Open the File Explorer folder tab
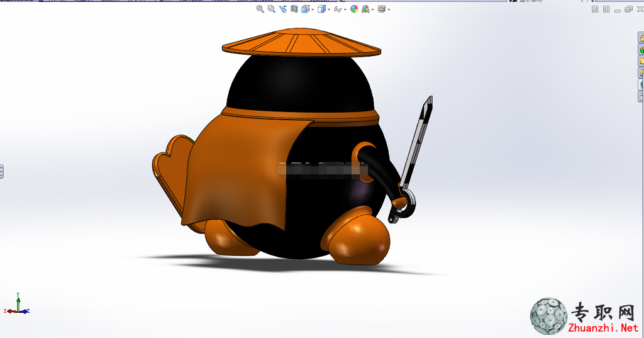This screenshot has height=338, width=644. pos(641,61)
